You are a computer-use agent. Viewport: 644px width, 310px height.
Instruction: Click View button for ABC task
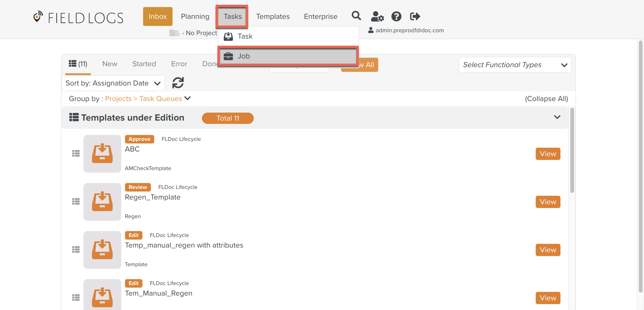coord(548,154)
